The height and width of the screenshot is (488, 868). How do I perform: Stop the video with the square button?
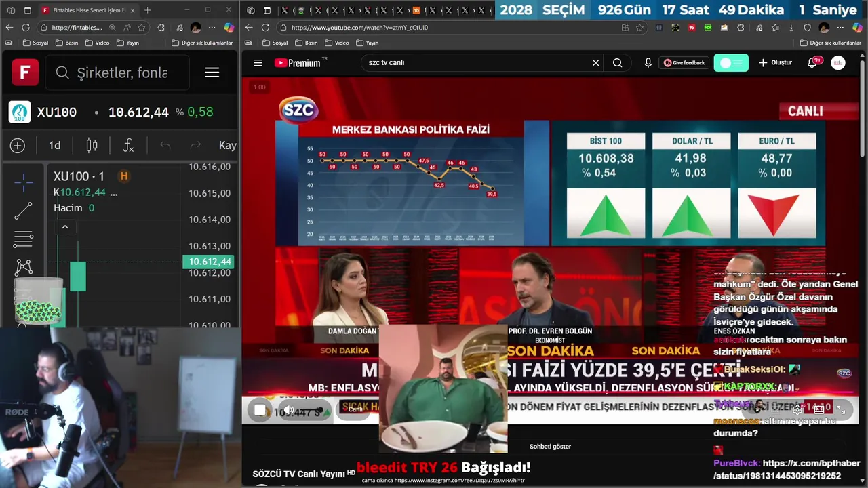point(260,410)
